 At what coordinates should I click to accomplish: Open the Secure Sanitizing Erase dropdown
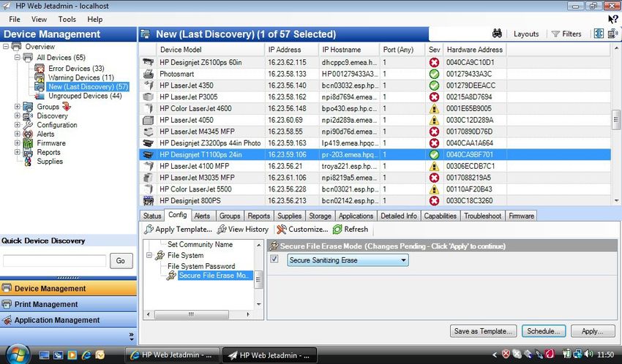pyautogui.click(x=348, y=260)
